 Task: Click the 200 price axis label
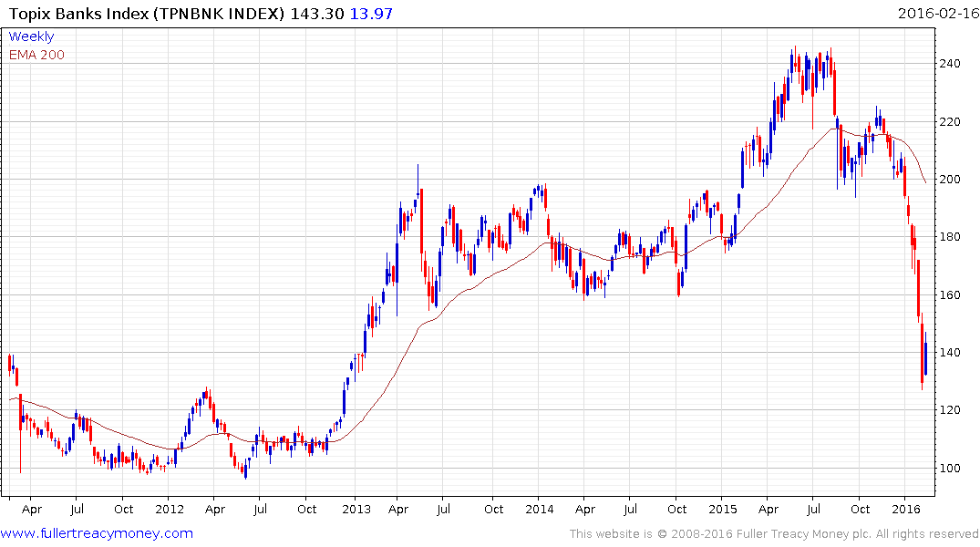(x=950, y=179)
